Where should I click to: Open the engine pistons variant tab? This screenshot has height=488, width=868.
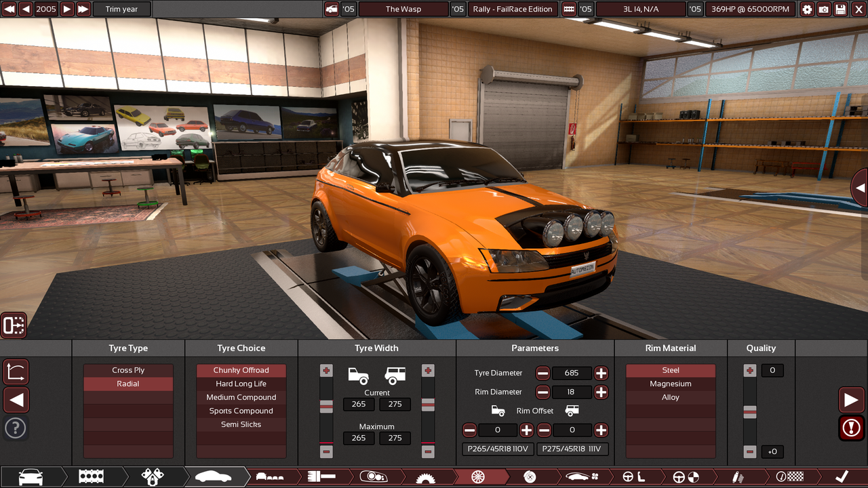(153, 477)
